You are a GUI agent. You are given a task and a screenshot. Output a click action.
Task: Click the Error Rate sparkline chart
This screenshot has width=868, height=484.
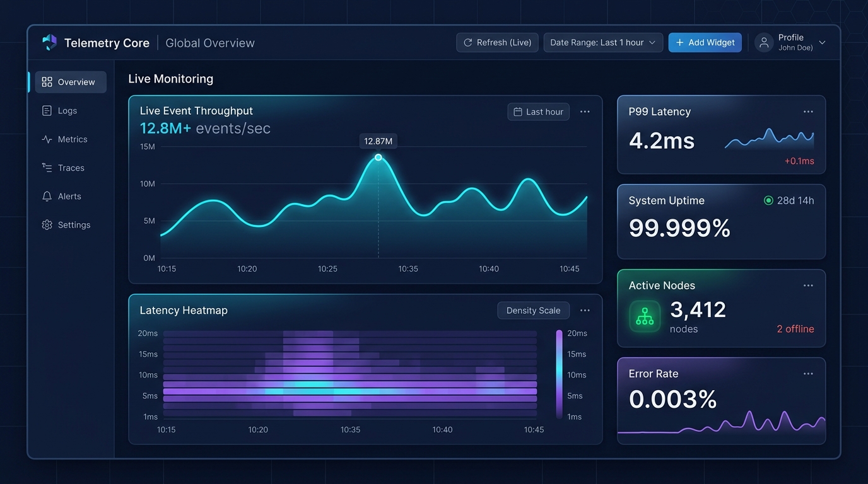coord(721,422)
